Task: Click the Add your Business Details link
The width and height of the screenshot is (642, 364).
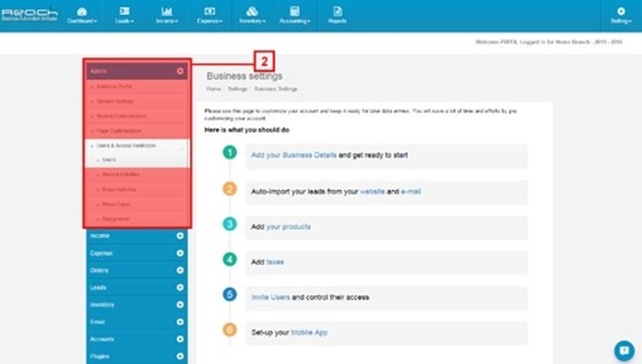Action: coord(293,155)
